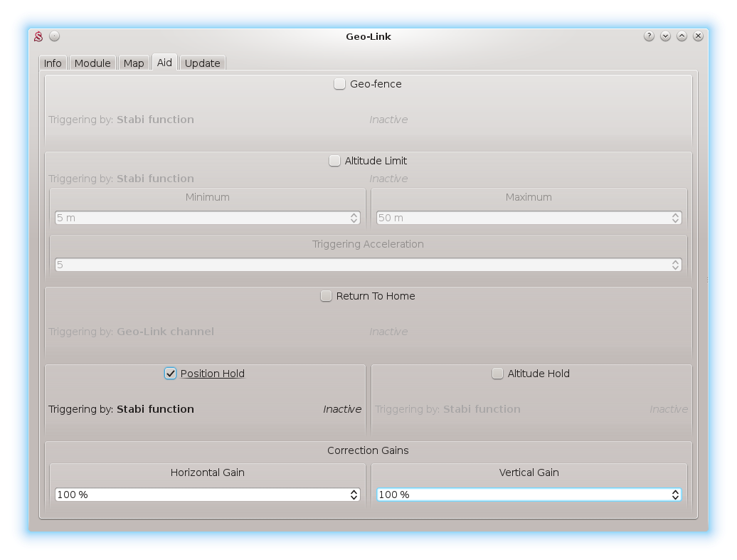Tick the Return To Home checkbox
737x560 pixels.
tap(326, 296)
